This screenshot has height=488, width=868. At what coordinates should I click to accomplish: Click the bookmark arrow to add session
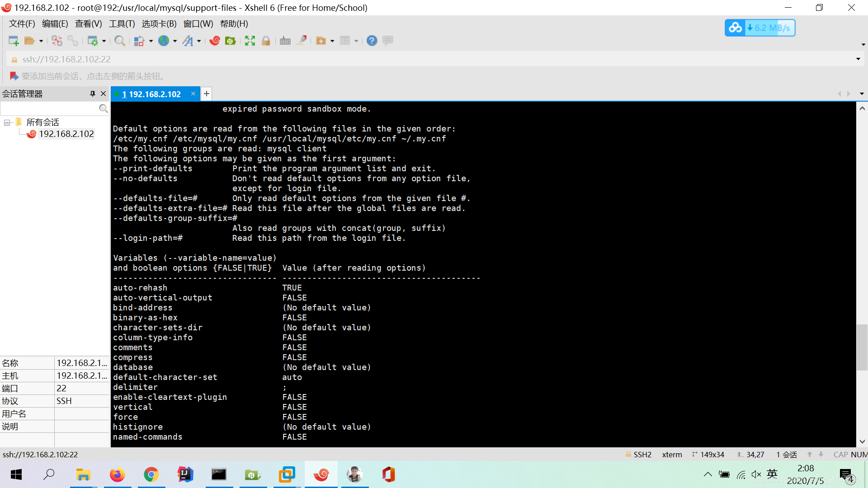[x=14, y=76]
